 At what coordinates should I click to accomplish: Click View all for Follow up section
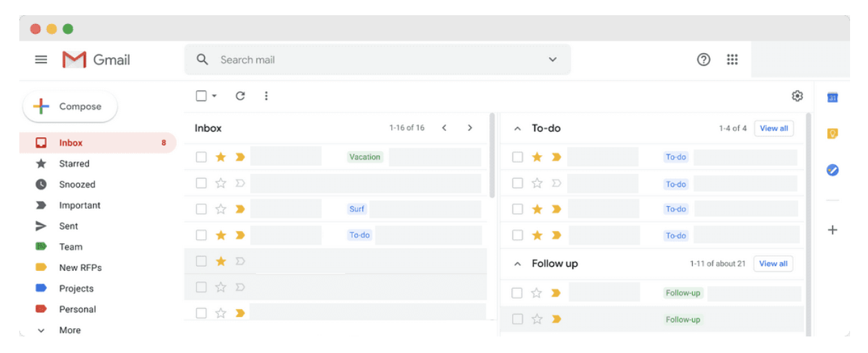(x=773, y=263)
